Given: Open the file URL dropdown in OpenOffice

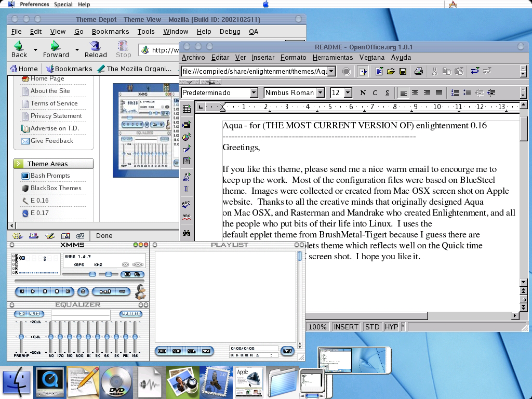Looking at the screenshot, I should [331, 71].
